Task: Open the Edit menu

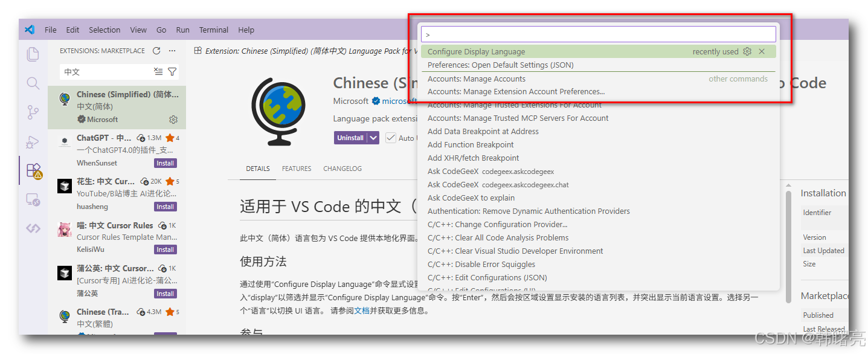Action: pos(72,30)
